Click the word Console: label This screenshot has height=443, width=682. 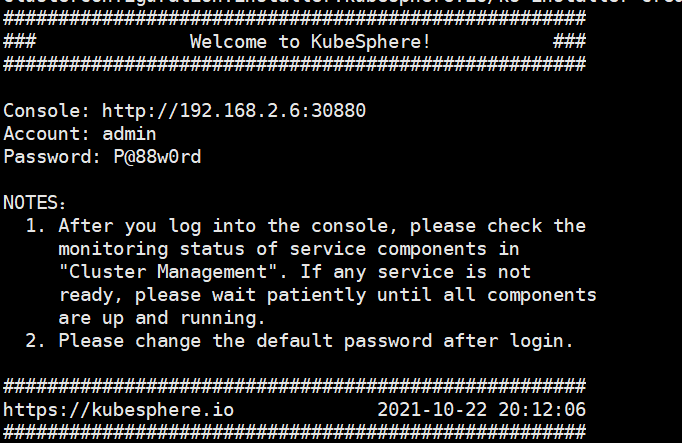coord(47,111)
